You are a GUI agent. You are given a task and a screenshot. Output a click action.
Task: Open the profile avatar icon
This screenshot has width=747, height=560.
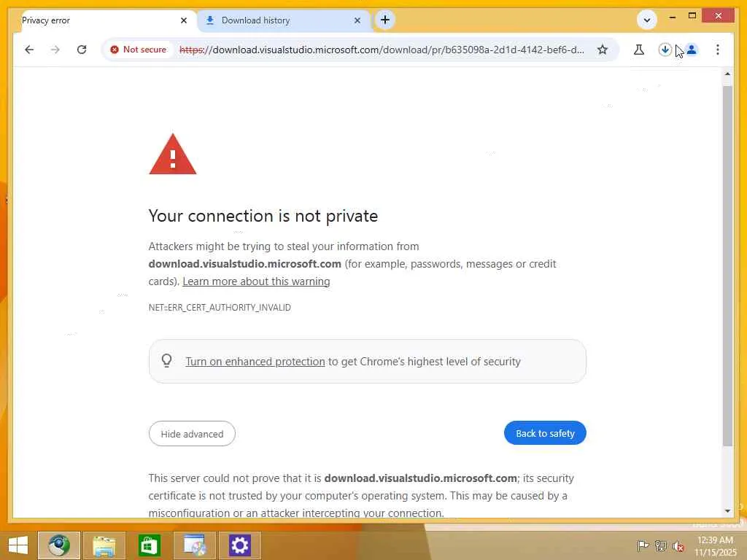692,50
